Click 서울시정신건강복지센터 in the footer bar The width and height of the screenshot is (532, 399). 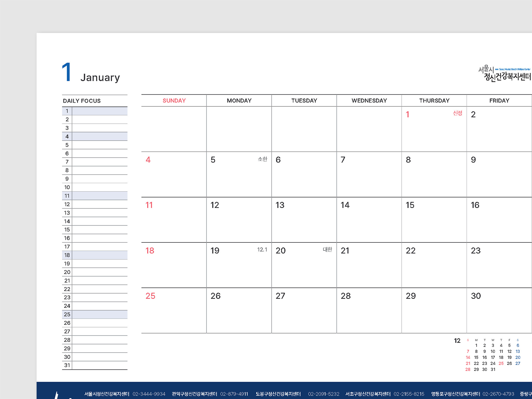107,394
